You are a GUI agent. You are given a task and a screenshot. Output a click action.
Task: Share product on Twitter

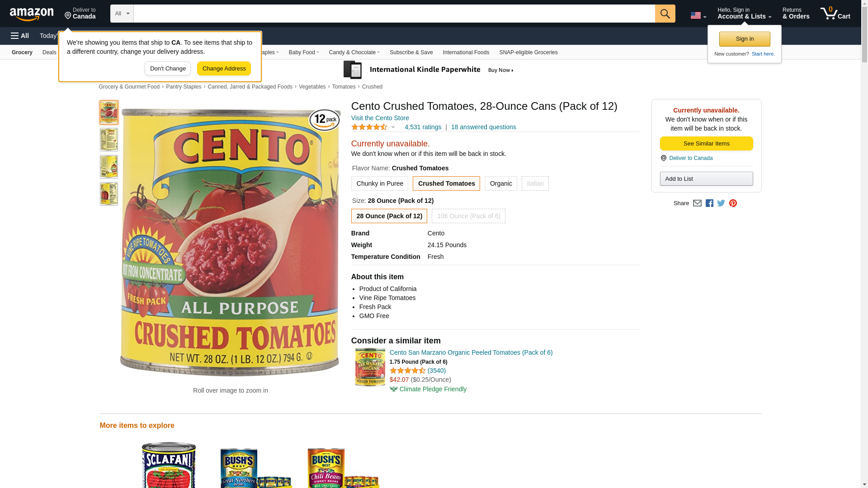721,203
